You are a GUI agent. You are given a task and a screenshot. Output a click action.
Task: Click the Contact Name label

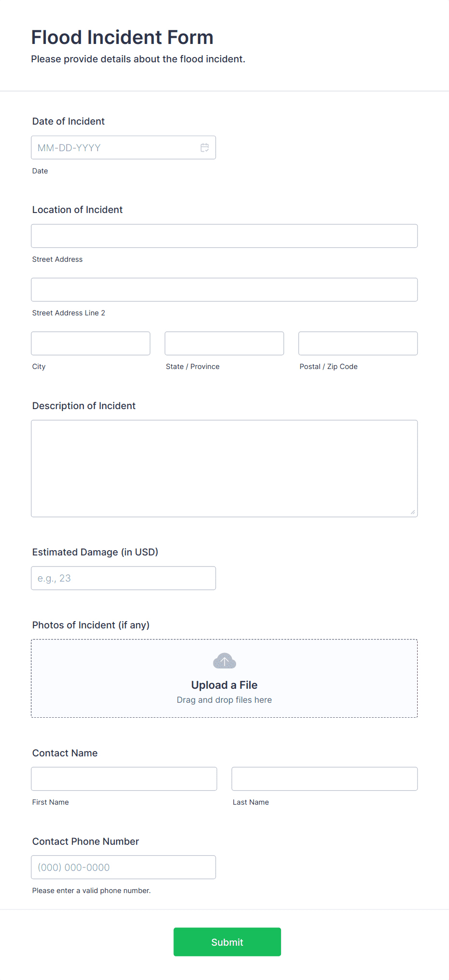pos(65,753)
